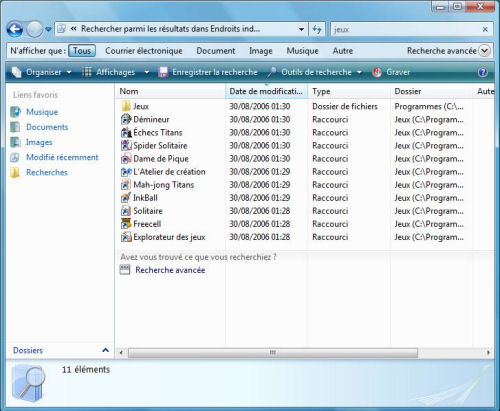The image size is (500, 411).
Task: Open Recherches favorite link
Action: (x=47, y=172)
